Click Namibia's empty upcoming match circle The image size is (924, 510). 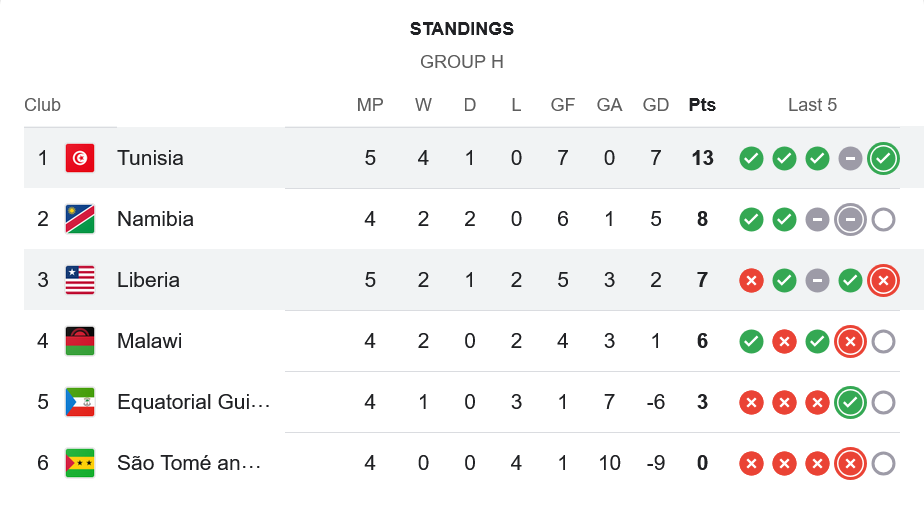coord(882,219)
